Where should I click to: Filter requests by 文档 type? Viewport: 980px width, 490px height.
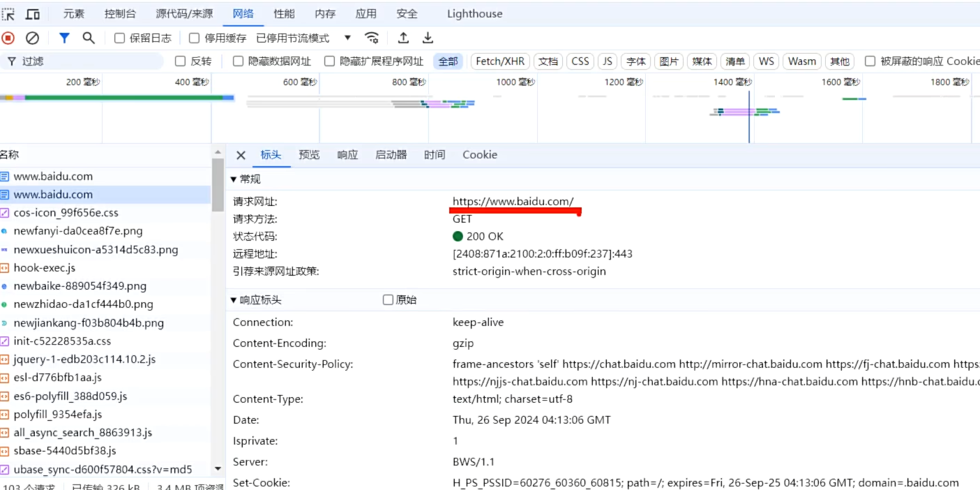click(548, 61)
